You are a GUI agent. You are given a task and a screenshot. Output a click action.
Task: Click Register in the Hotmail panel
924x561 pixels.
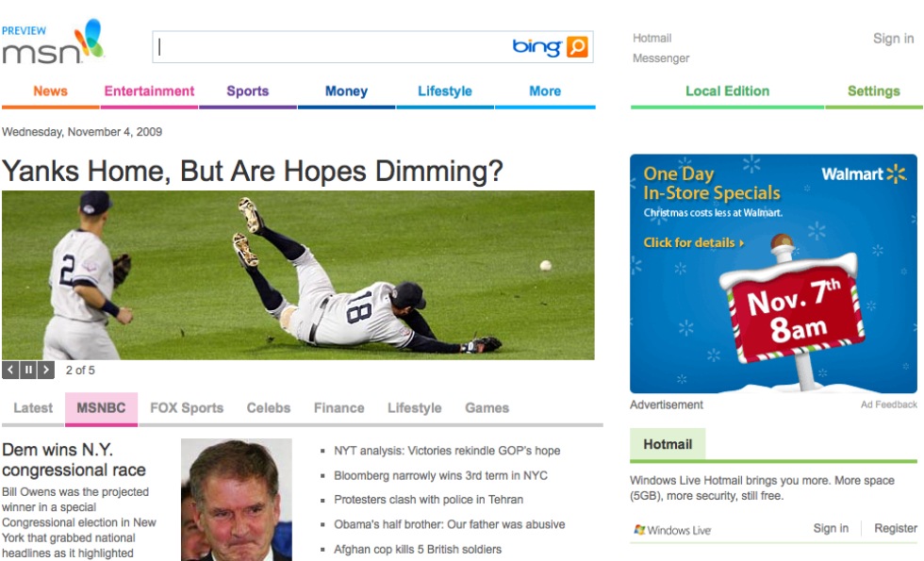(895, 529)
